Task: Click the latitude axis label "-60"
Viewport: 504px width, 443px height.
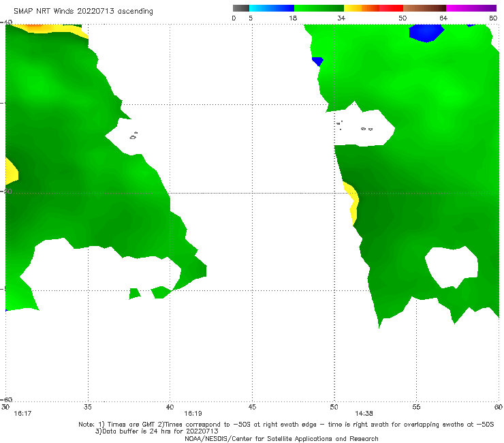Action: tap(6, 399)
